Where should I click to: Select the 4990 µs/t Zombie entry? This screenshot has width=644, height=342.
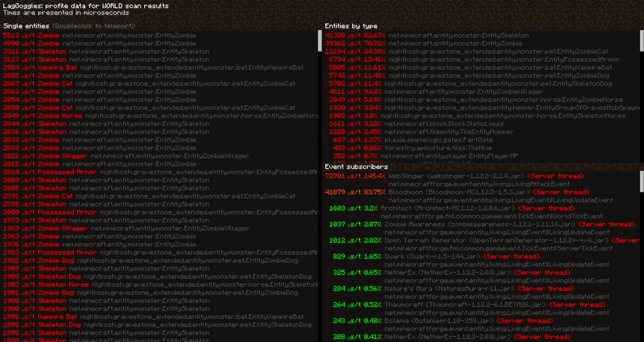(100, 43)
